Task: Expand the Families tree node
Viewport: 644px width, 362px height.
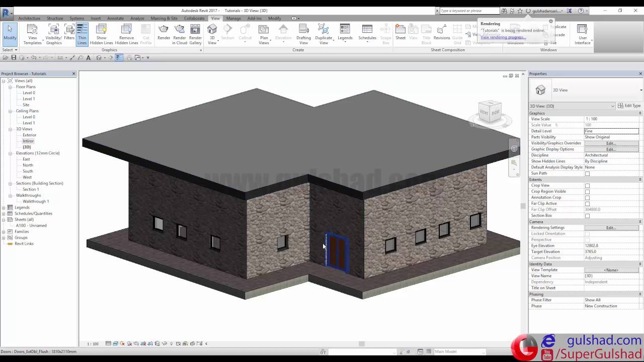Action: [4, 232]
